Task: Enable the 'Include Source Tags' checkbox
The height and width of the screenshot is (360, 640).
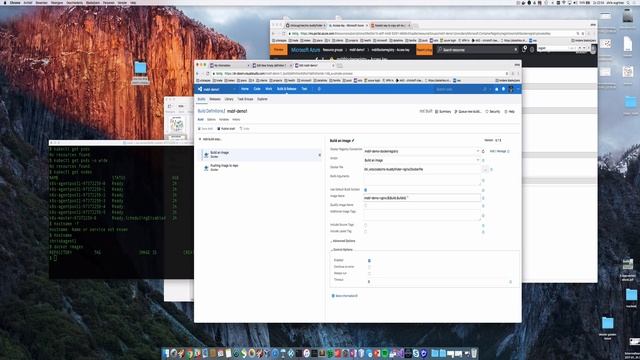Action: coord(366,225)
